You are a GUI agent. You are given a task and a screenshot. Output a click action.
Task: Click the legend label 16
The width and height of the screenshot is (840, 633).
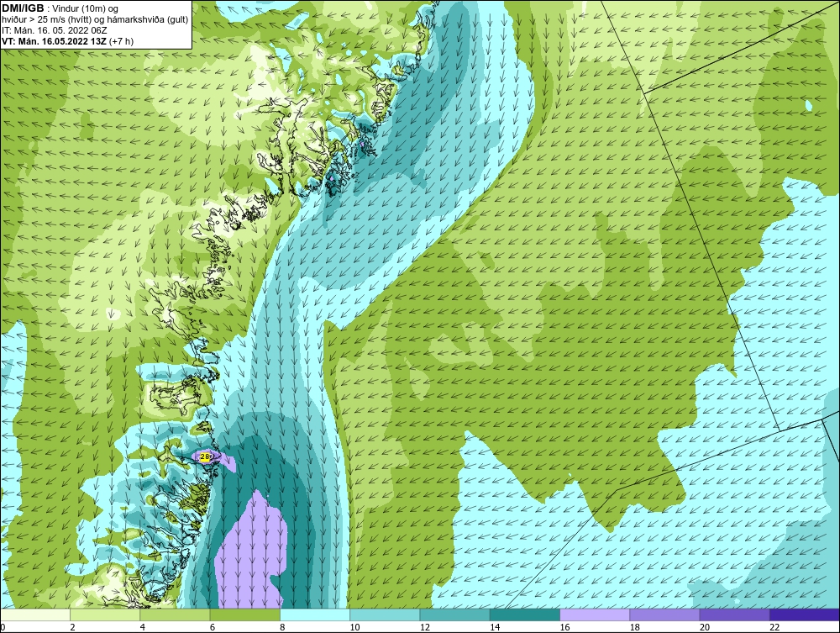pyautogui.click(x=564, y=628)
